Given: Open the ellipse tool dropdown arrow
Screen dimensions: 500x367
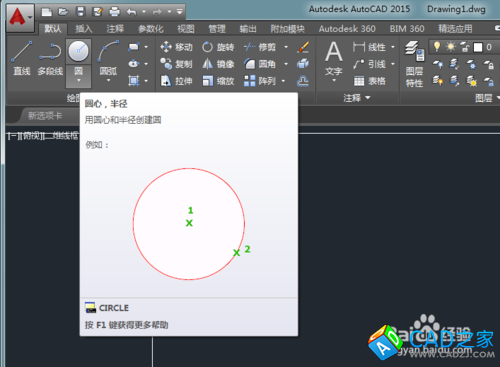Looking at the screenshot, I should pyautogui.click(x=146, y=64).
